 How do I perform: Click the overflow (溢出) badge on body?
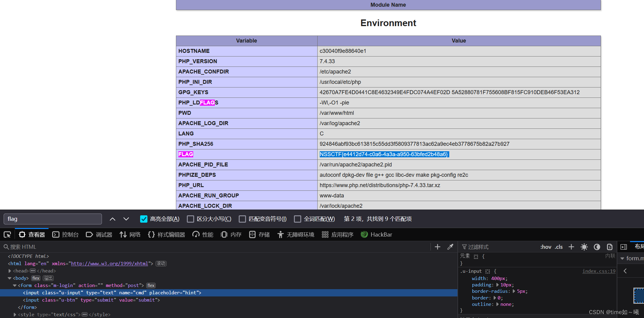pos(48,278)
